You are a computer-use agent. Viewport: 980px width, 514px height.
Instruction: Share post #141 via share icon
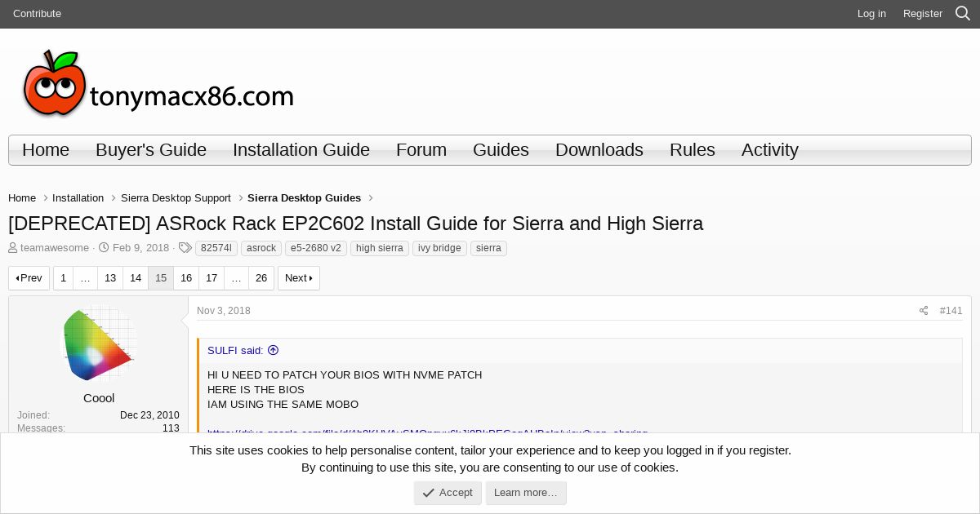pos(924,311)
